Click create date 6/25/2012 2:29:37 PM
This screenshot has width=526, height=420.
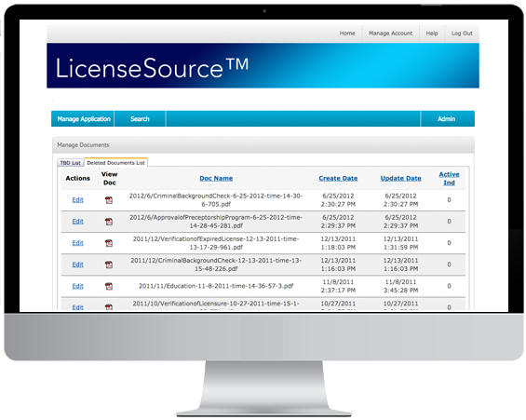coord(338,222)
